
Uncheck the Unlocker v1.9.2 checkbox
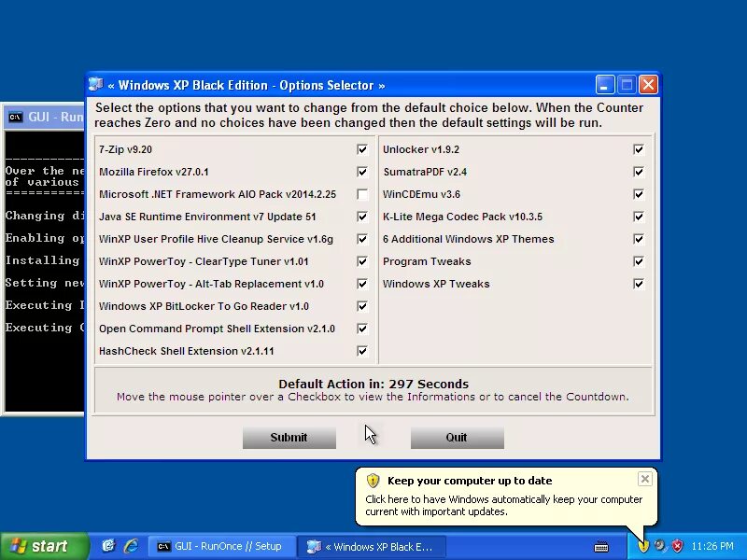639,149
